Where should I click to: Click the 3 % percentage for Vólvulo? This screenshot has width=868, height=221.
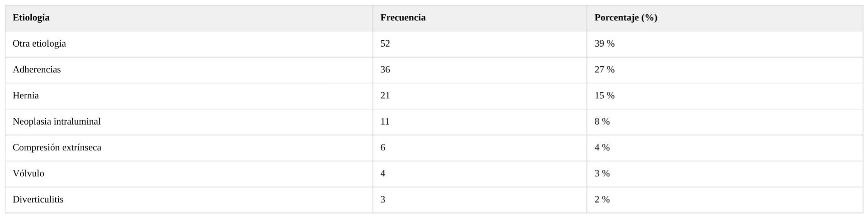point(602,173)
